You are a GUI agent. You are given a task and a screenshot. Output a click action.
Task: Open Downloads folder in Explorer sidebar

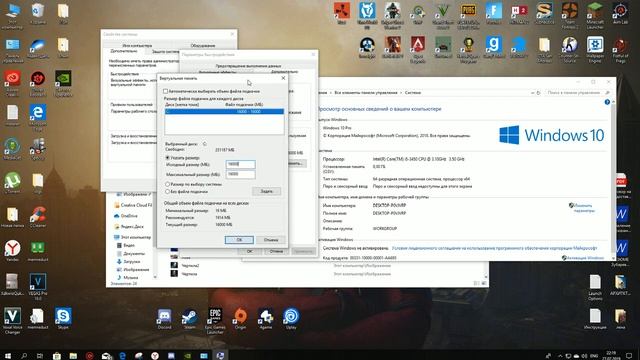[x=129, y=262]
